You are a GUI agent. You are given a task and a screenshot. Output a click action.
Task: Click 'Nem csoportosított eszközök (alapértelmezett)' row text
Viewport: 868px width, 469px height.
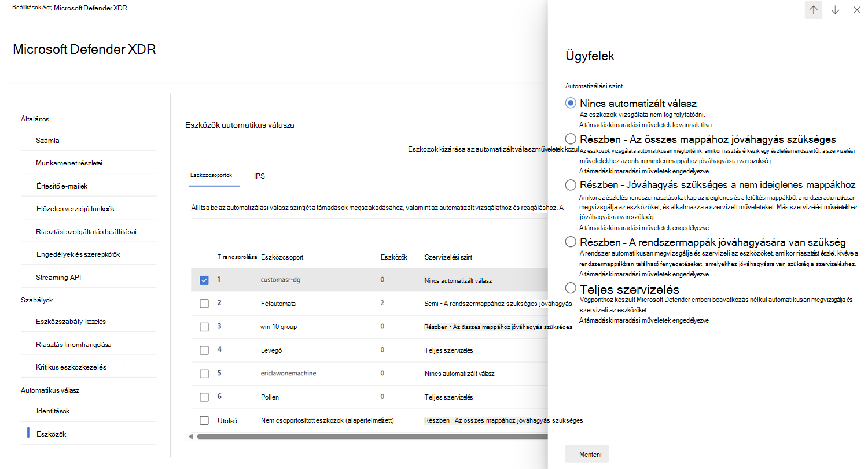[328, 420]
